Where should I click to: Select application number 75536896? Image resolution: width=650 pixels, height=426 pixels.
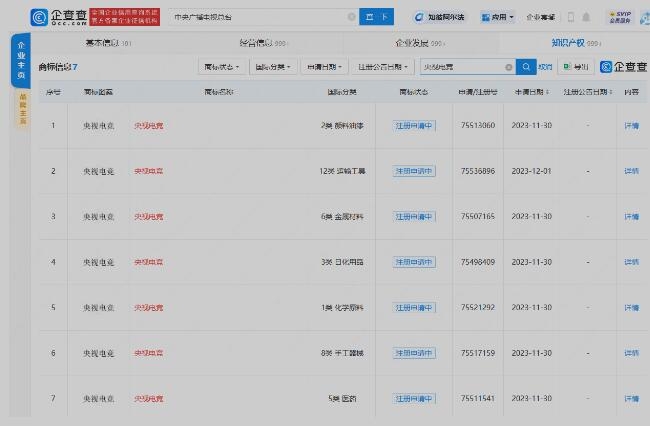click(478, 171)
